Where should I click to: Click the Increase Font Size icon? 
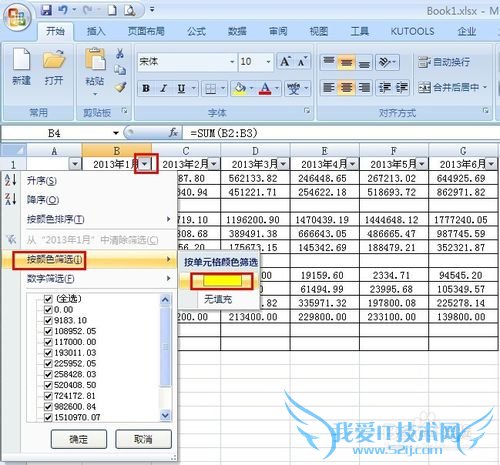point(285,62)
